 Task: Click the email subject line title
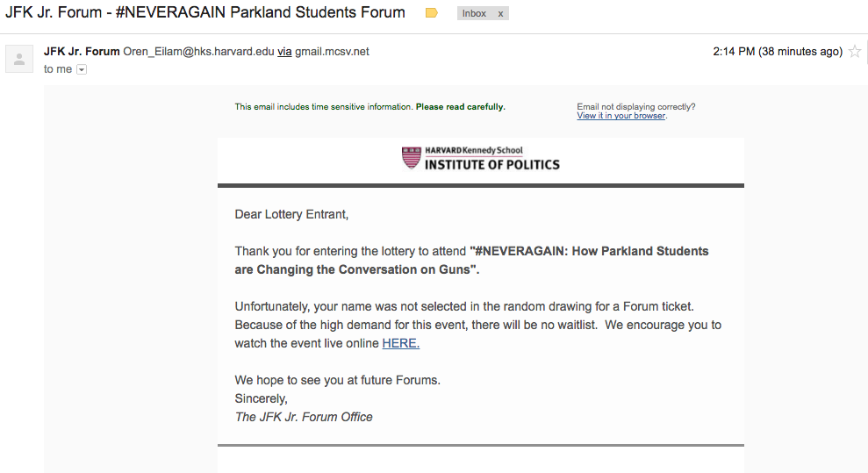point(205,12)
